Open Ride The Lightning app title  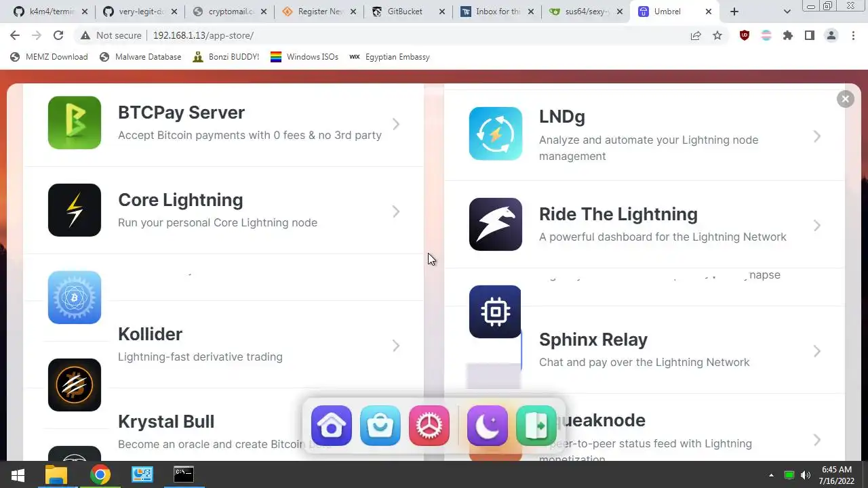(618, 214)
